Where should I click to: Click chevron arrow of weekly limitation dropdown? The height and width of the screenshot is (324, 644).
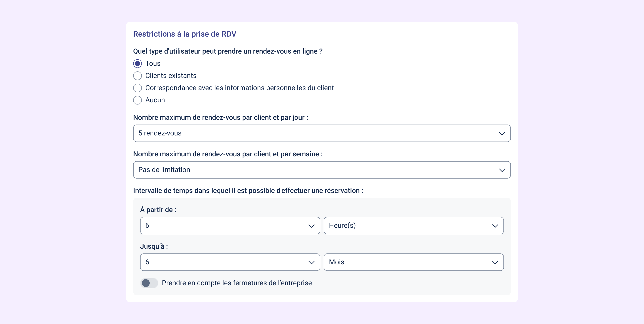coord(502,170)
